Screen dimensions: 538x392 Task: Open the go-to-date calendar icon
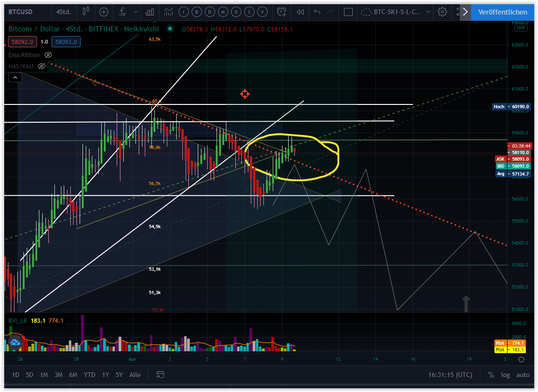[x=160, y=375]
